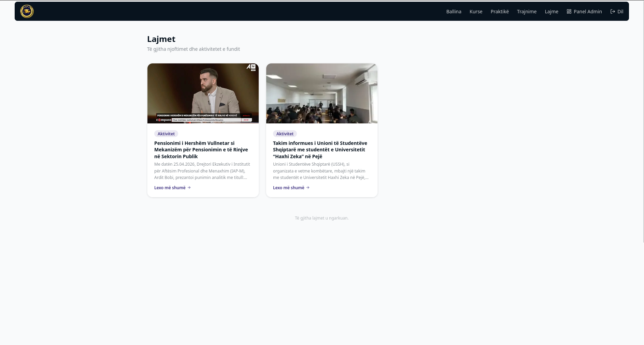Open the Ballina menu item
This screenshot has width=644, height=345.
point(454,12)
